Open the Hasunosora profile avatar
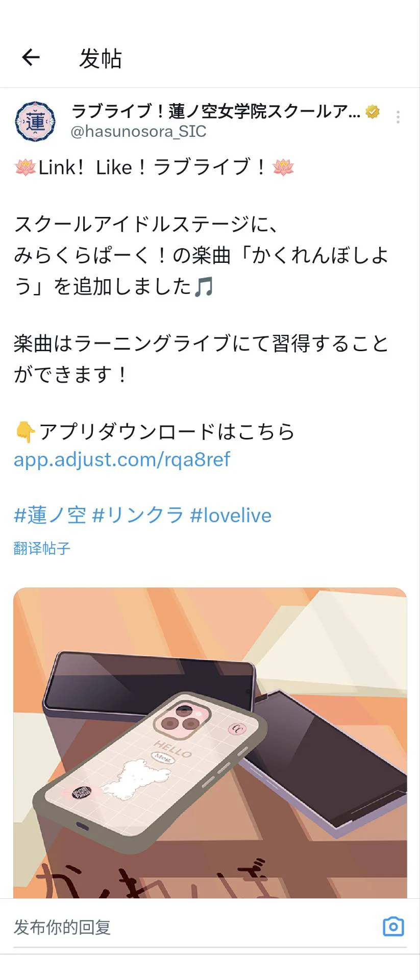This screenshot has height=980, width=420. click(x=35, y=121)
